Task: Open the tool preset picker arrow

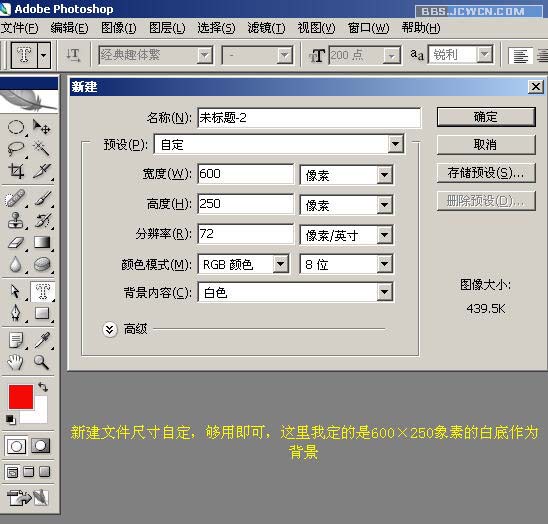Action: [44, 55]
